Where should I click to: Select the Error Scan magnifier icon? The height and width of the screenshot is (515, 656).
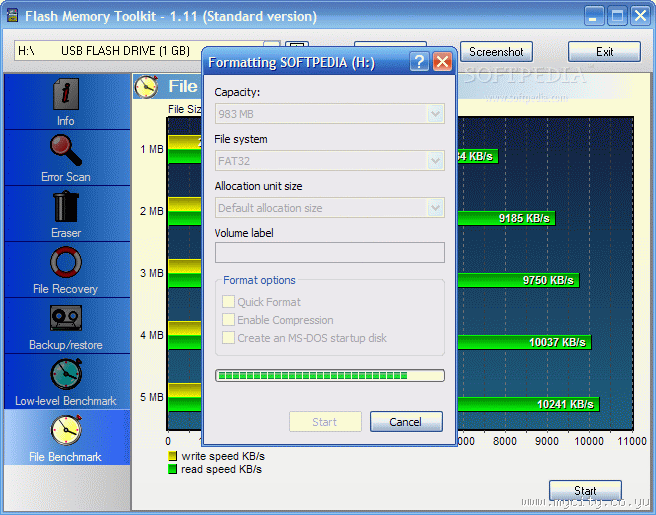click(x=66, y=150)
